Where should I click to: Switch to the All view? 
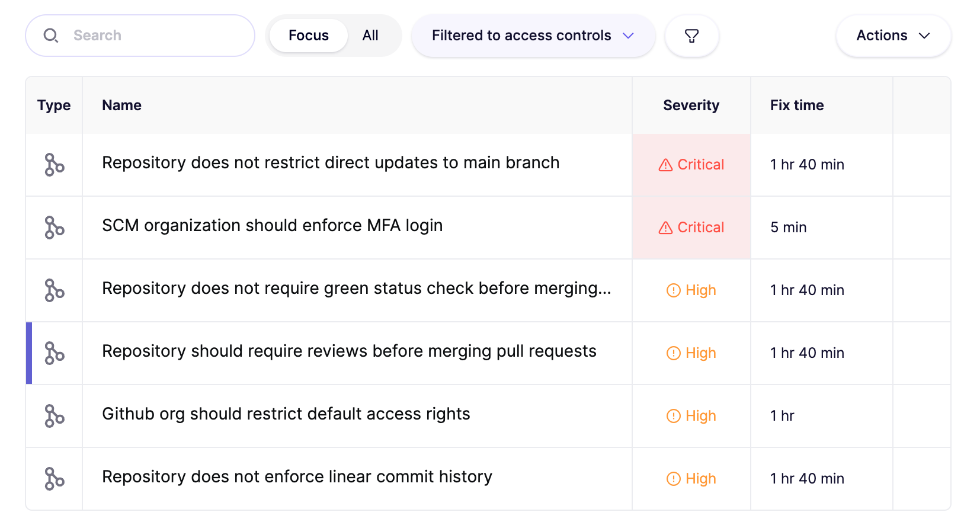370,36
